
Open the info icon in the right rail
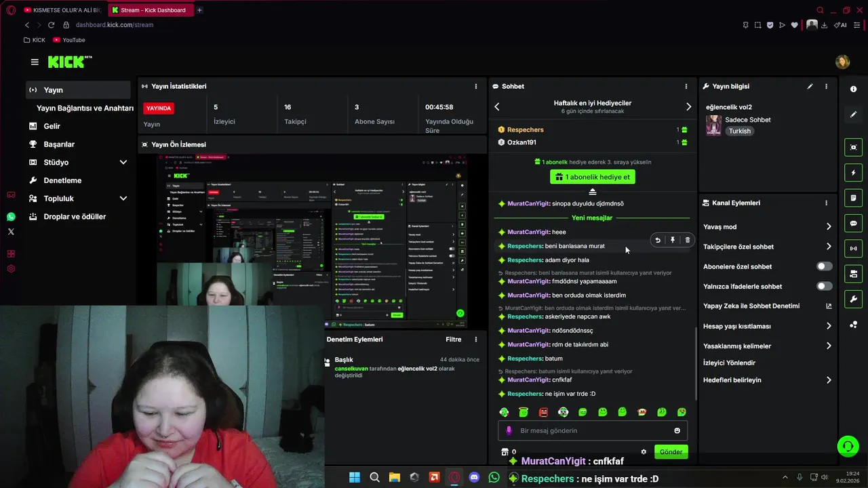853,89
